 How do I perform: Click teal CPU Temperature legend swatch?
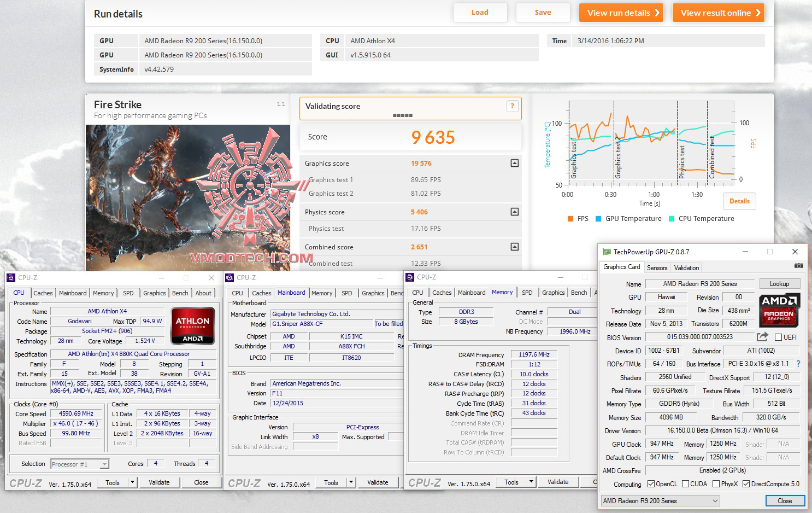coord(672,219)
